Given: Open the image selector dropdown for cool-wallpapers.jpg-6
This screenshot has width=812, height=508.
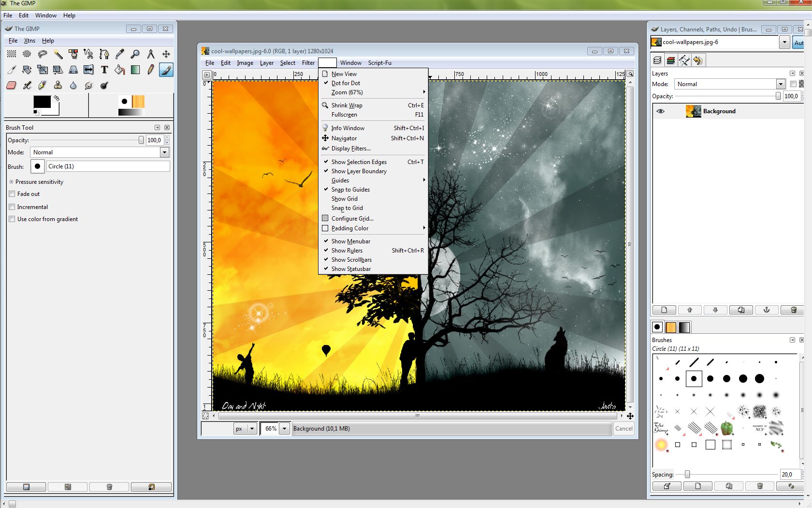Looking at the screenshot, I should (784, 43).
